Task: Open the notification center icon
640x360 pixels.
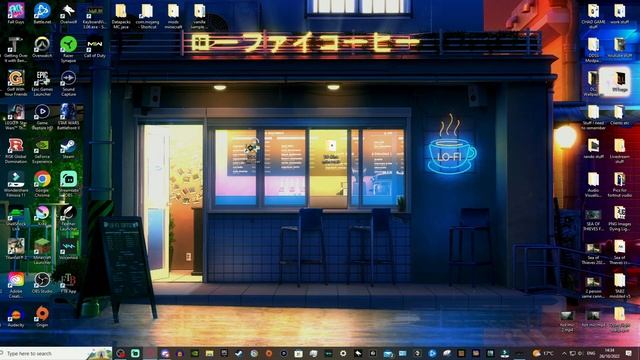Action: tap(629, 353)
